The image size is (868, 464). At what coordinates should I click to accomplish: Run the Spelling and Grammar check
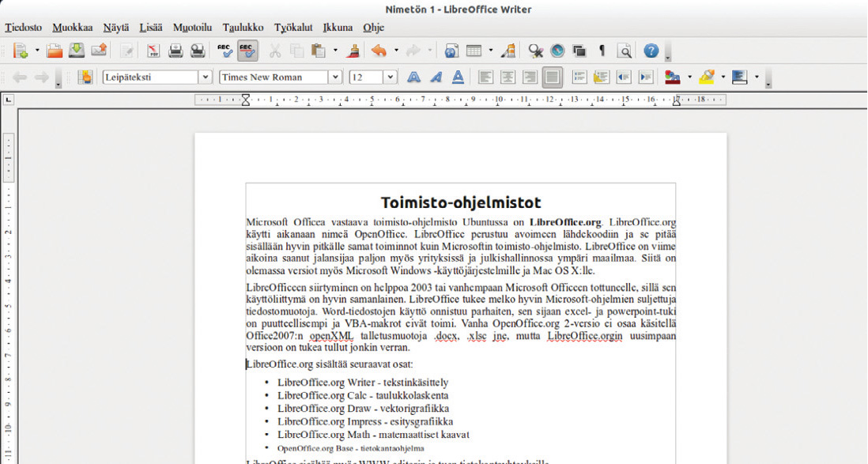point(225,51)
